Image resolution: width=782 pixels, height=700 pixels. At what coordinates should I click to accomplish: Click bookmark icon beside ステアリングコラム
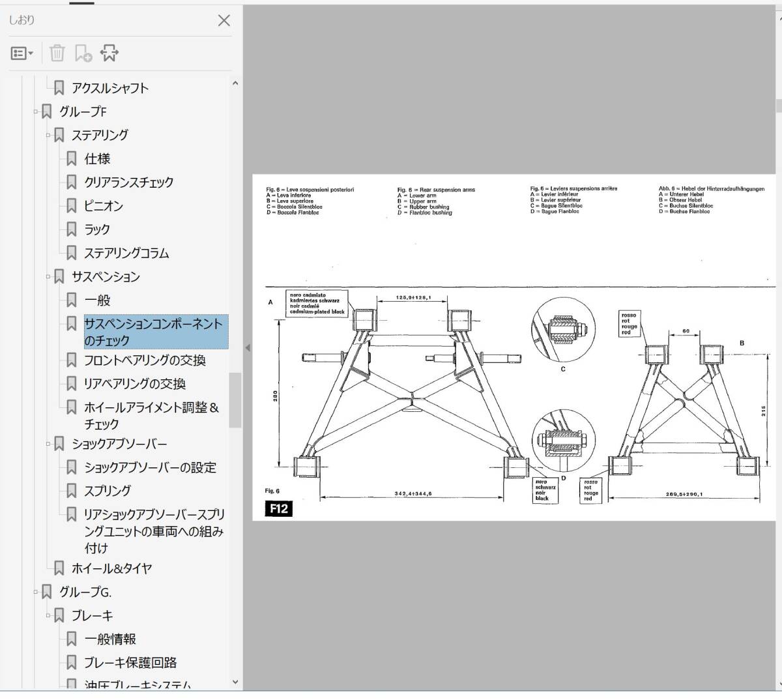72,253
